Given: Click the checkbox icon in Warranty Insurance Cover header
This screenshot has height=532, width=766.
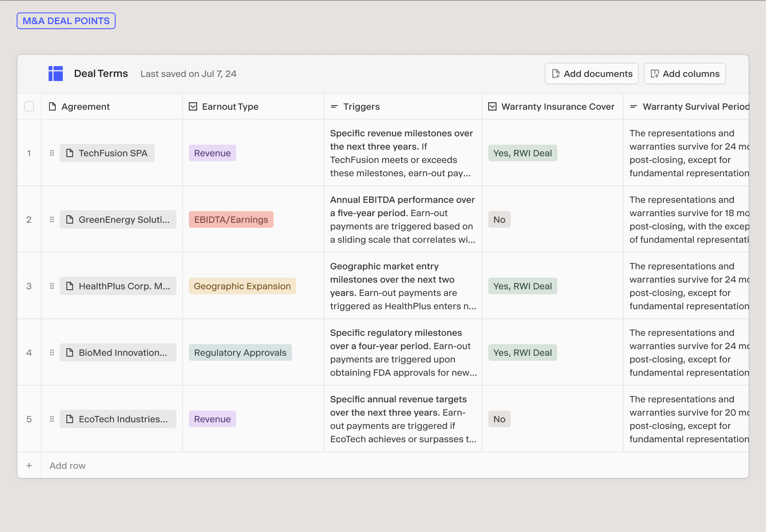Looking at the screenshot, I should 492,106.
